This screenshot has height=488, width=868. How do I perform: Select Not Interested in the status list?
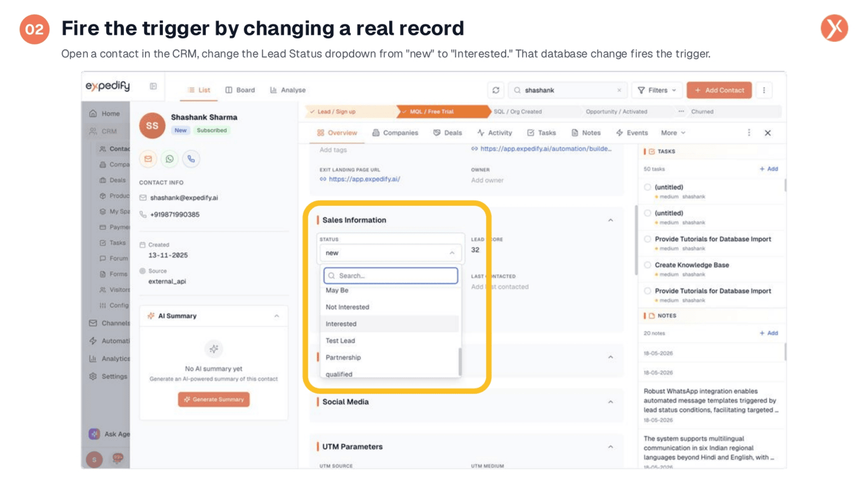click(390, 307)
